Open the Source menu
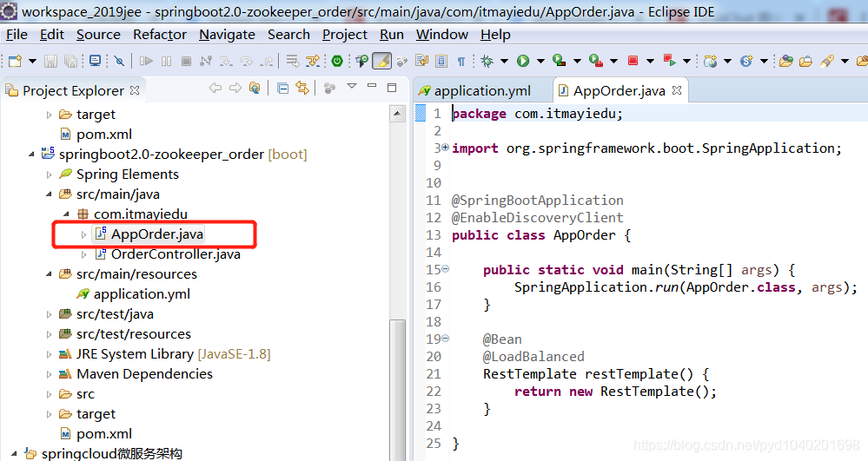The image size is (868, 461). 98,35
